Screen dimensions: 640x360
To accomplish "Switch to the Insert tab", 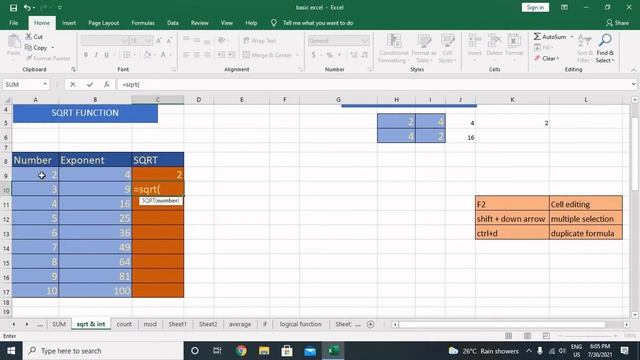I will click(x=69, y=23).
